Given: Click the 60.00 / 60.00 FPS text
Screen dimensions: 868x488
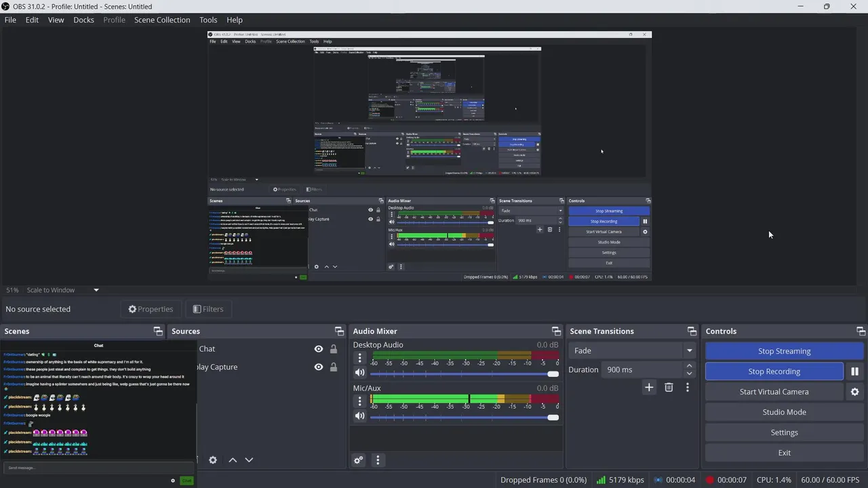Looking at the screenshot, I should coord(830,480).
